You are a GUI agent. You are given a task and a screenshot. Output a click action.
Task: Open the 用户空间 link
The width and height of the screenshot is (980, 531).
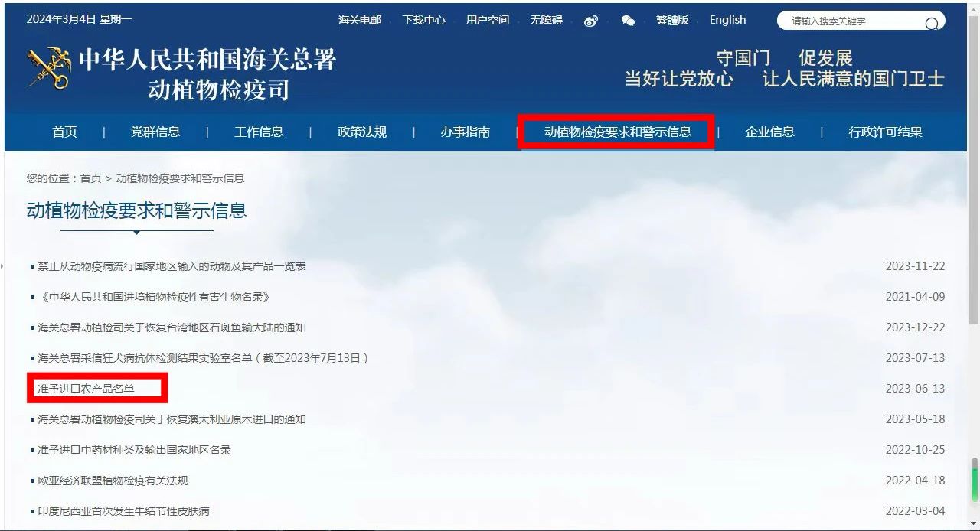click(487, 20)
